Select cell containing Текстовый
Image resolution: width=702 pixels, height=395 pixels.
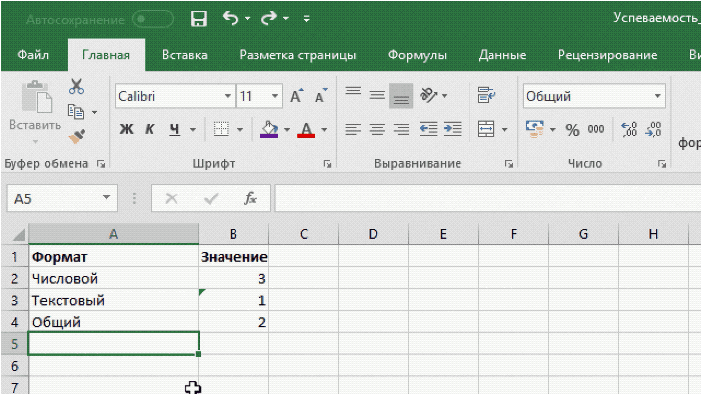click(113, 300)
